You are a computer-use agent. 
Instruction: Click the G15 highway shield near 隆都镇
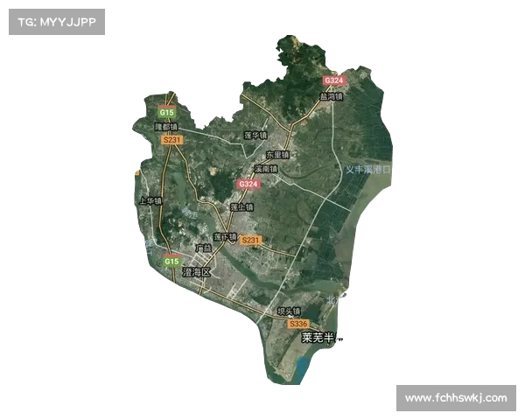(166, 113)
